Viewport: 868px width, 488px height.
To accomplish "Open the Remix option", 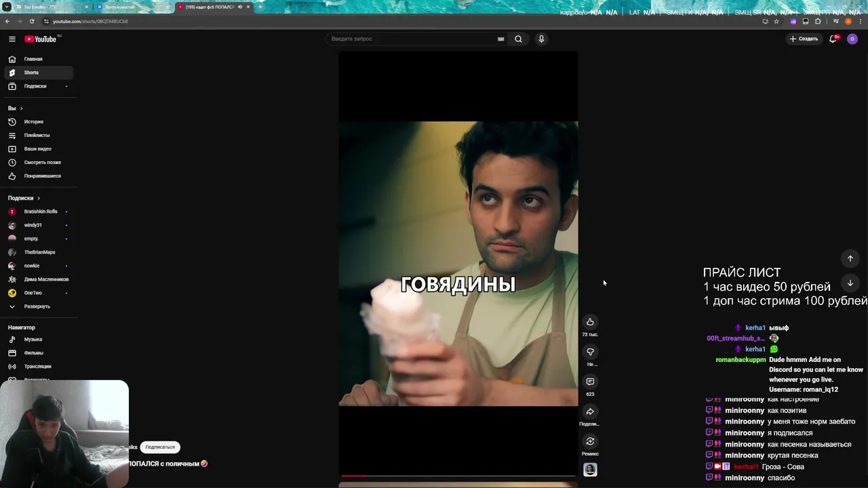I will (590, 441).
